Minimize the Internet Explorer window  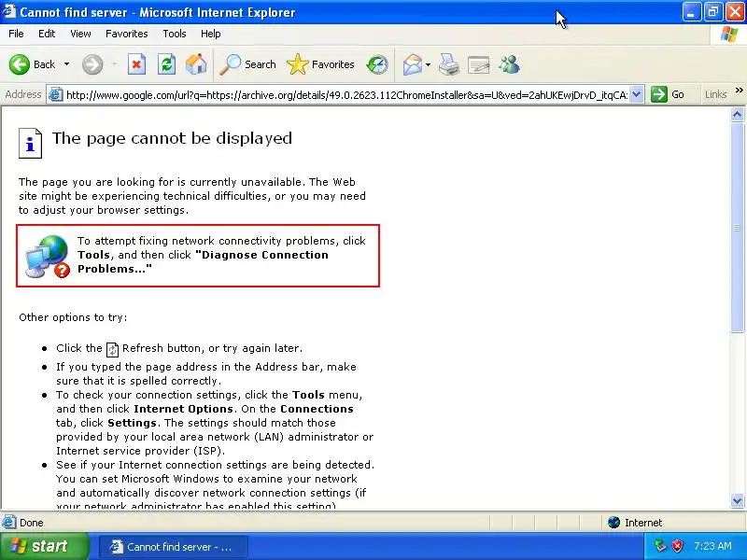[691, 12]
